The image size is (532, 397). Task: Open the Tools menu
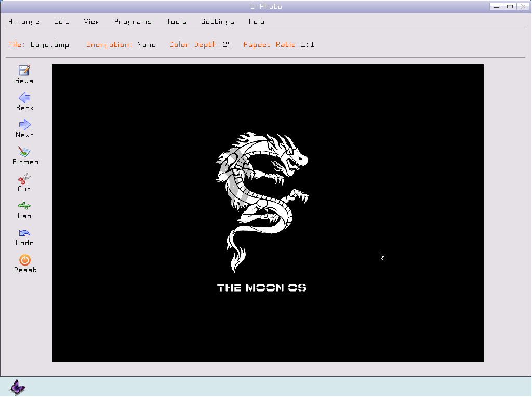(x=177, y=22)
